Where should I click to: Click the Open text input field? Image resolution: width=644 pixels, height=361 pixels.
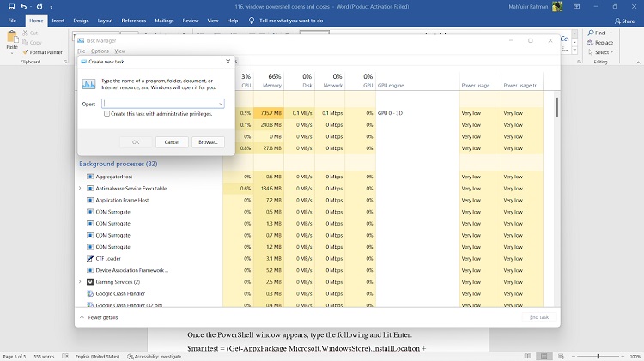click(160, 104)
